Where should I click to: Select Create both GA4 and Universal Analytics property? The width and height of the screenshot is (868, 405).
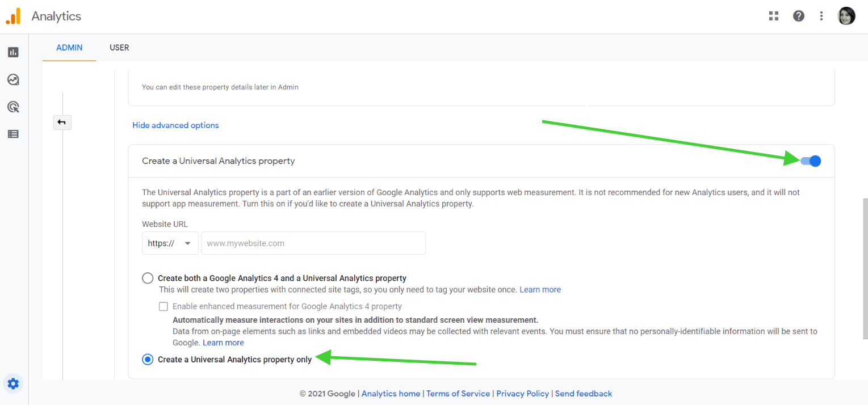point(148,278)
